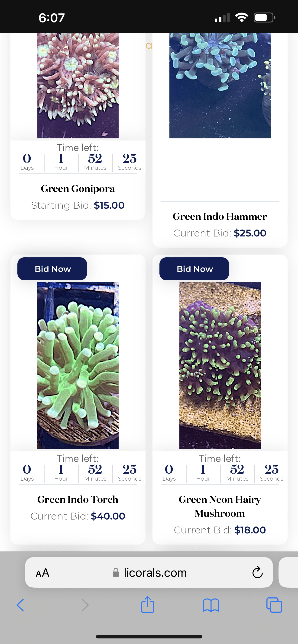Tap the Green Gonipora coral photo
This screenshot has width=298, height=644.
point(78,85)
